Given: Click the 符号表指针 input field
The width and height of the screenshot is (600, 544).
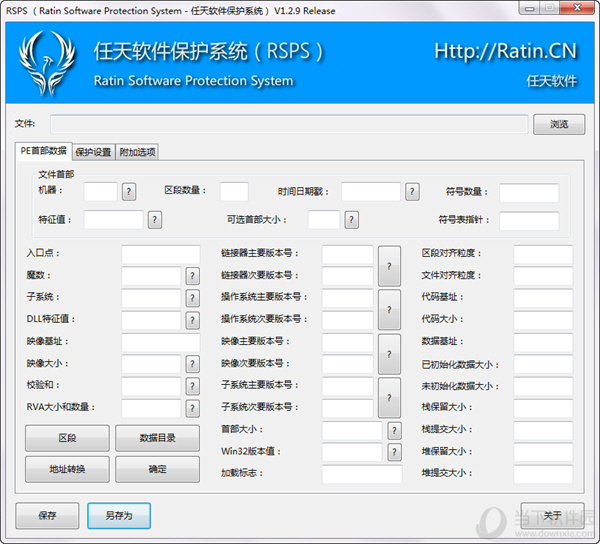Looking at the screenshot, I should tap(529, 221).
